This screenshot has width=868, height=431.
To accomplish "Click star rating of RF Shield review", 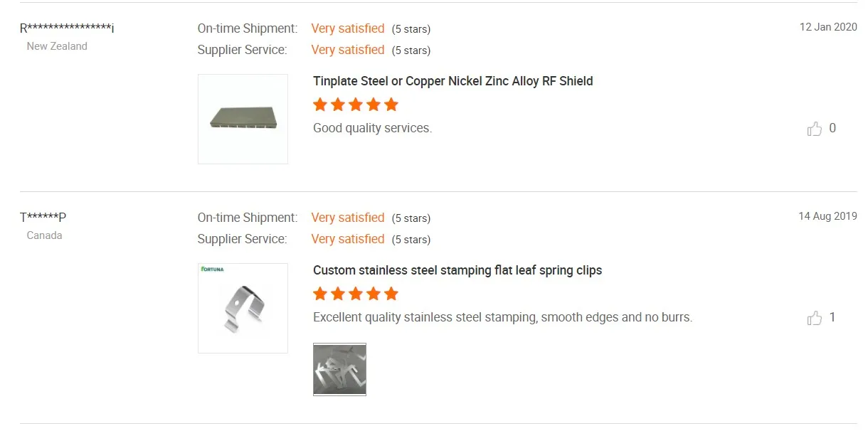I will pos(356,105).
